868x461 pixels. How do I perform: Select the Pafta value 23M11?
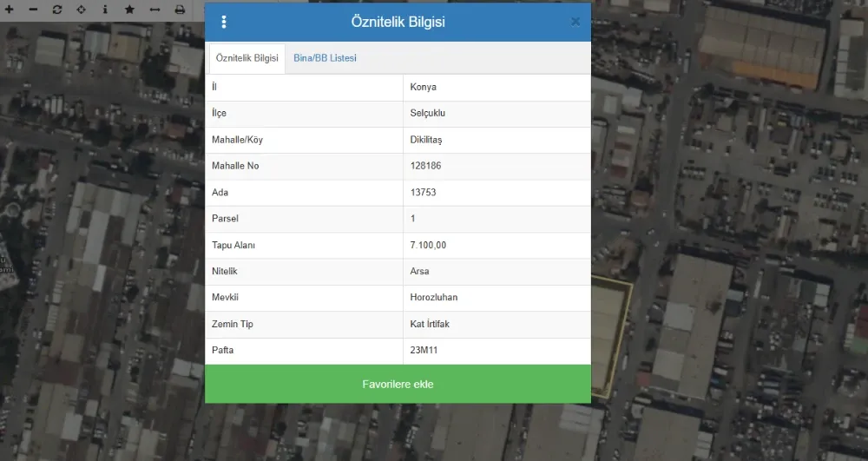(425, 351)
